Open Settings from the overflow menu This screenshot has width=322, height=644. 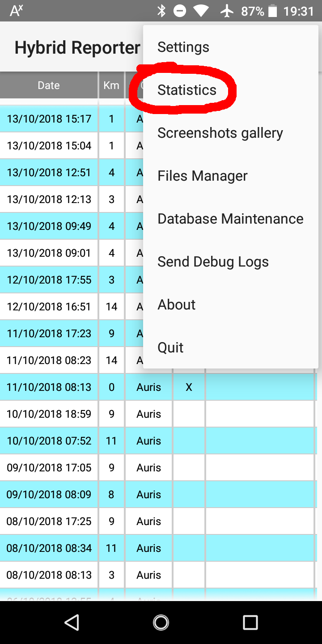[x=183, y=47]
